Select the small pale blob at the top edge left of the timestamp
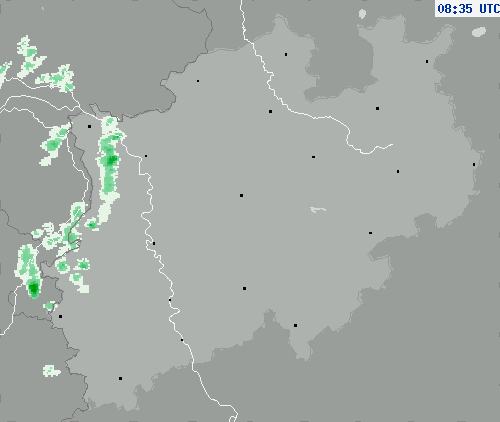 click(x=362, y=14)
